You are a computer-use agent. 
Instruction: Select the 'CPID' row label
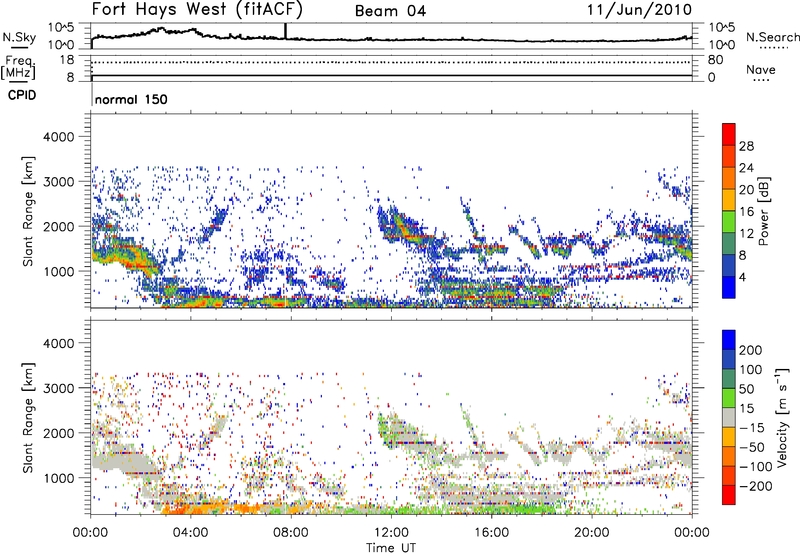click(x=22, y=95)
